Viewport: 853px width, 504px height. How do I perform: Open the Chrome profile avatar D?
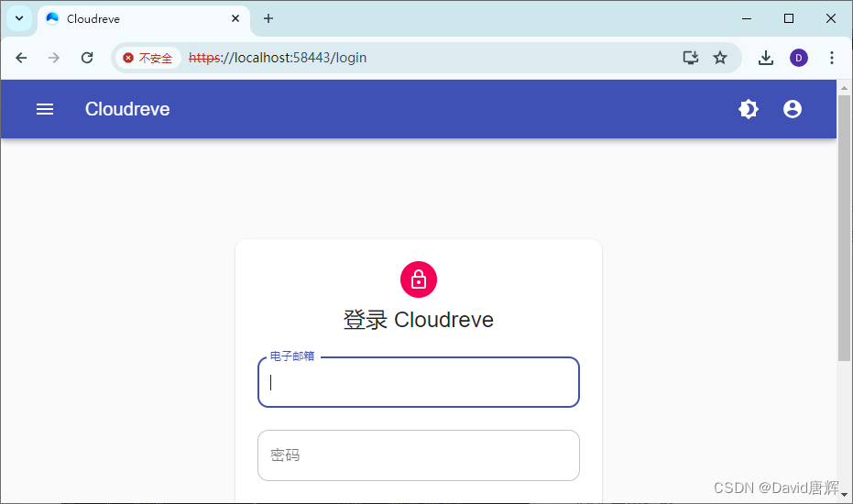pyautogui.click(x=799, y=58)
